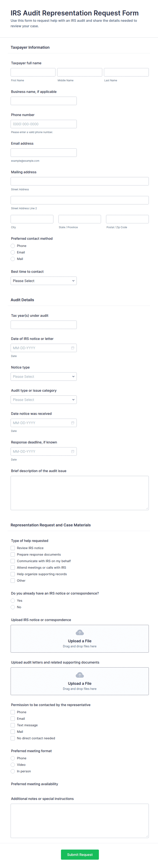The image size is (158, 868).
Task: Click the Tax year(s) under audit field
Action: [x=43, y=324]
